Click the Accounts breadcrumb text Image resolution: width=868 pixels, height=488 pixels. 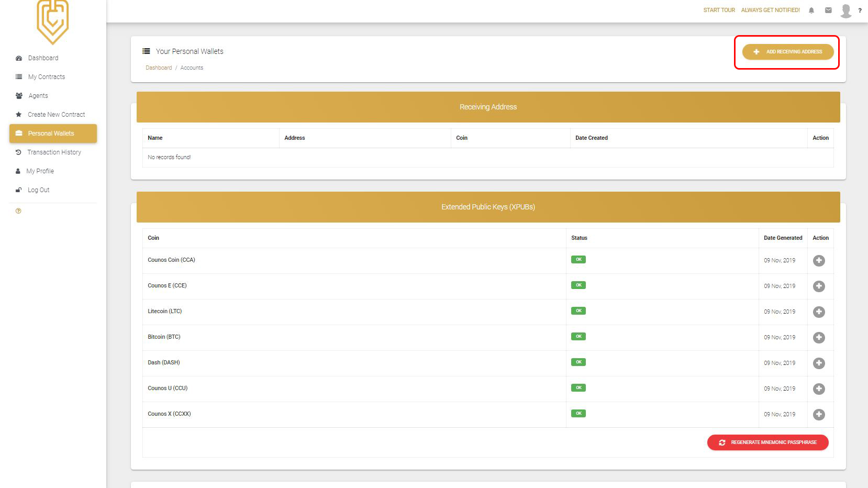click(x=192, y=68)
